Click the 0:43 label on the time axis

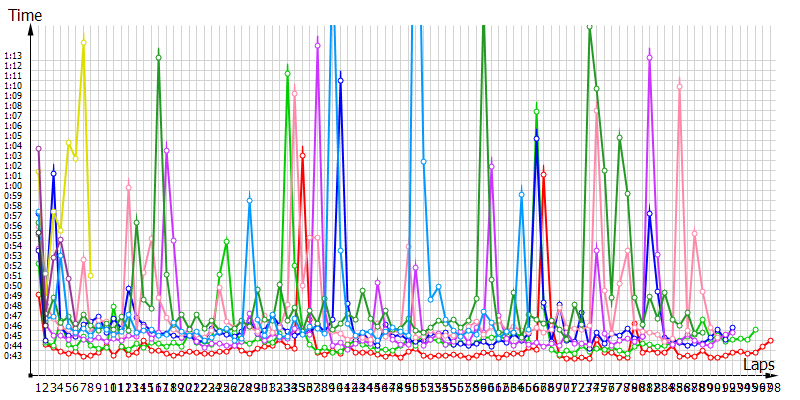(x=13, y=356)
